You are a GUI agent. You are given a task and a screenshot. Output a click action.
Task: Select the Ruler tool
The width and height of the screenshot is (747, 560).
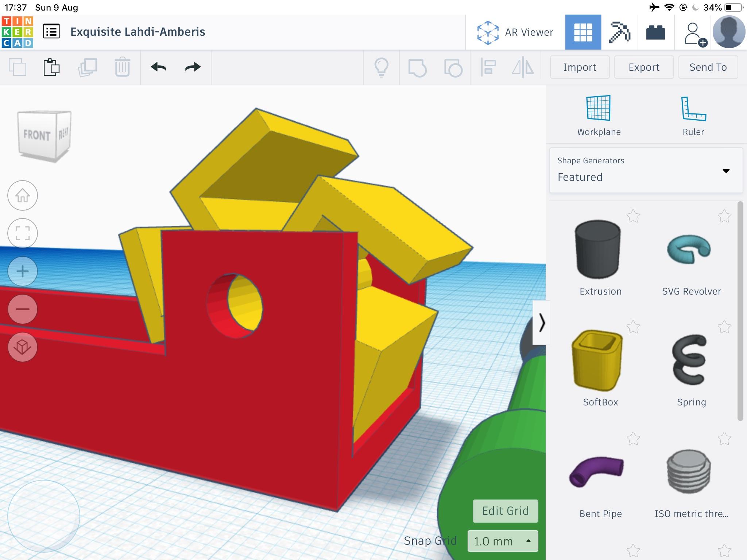click(x=693, y=116)
